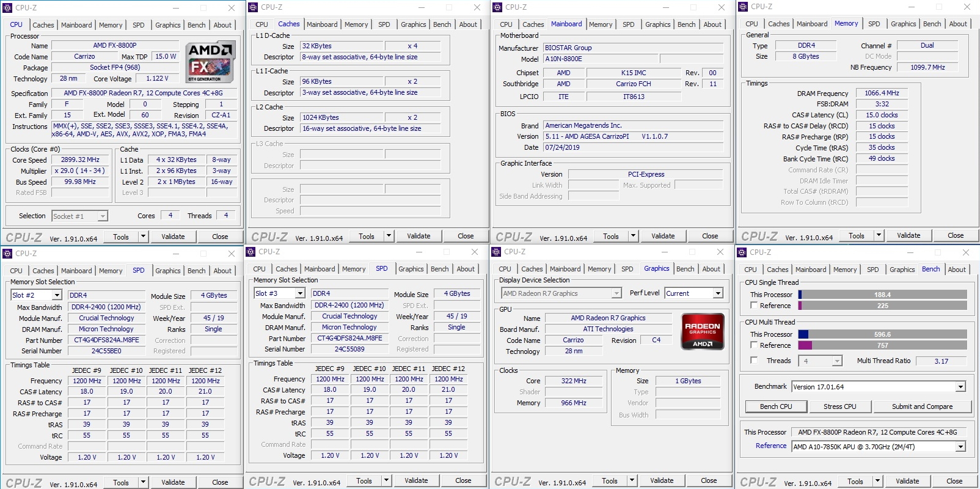Click the Submit and Compare button
The image size is (980, 489).
923,406
